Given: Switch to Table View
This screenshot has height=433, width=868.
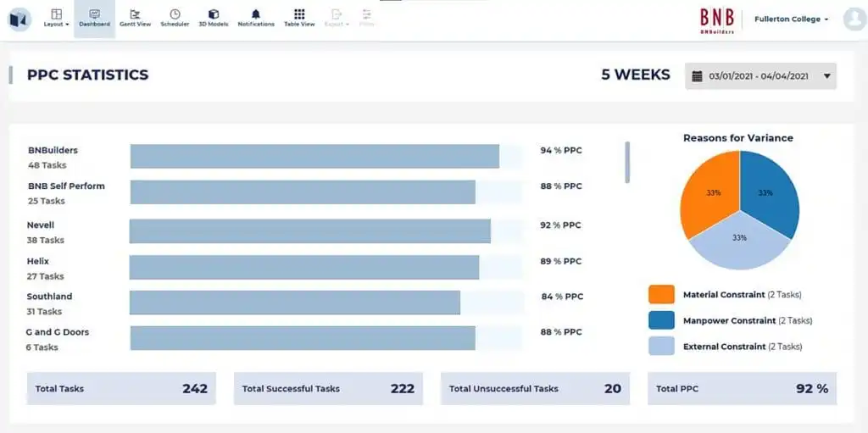Looking at the screenshot, I should pyautogui.click(x=299, y=18).
